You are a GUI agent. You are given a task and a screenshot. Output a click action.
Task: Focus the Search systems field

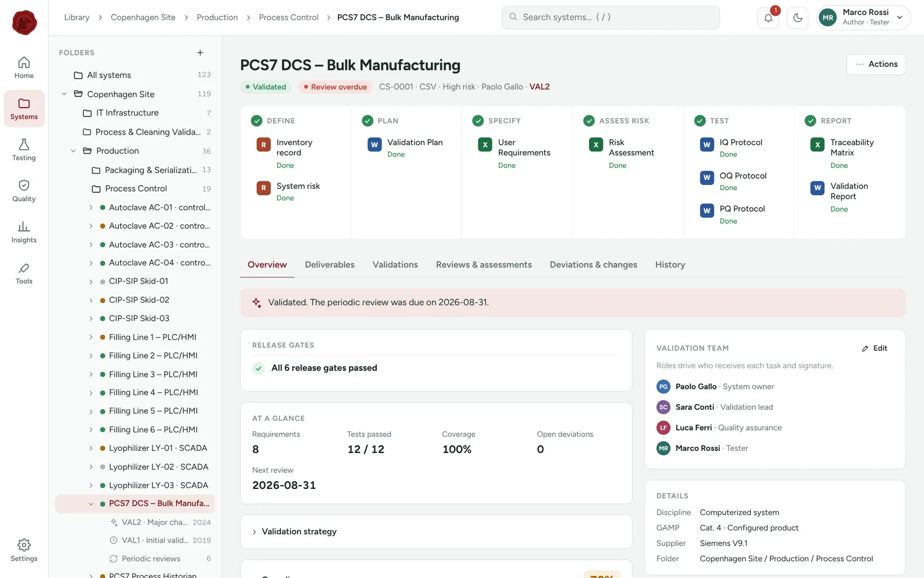610,17
